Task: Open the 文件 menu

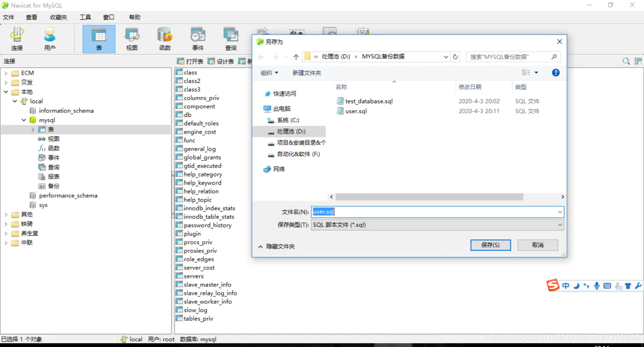Action: pyautogui.click(x=9, y=18)
